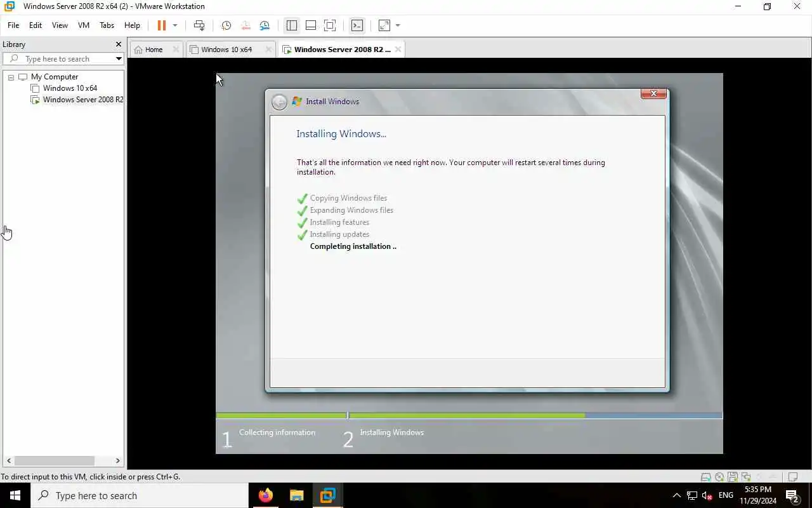
Task: Open the File menu
Action: 13,25
